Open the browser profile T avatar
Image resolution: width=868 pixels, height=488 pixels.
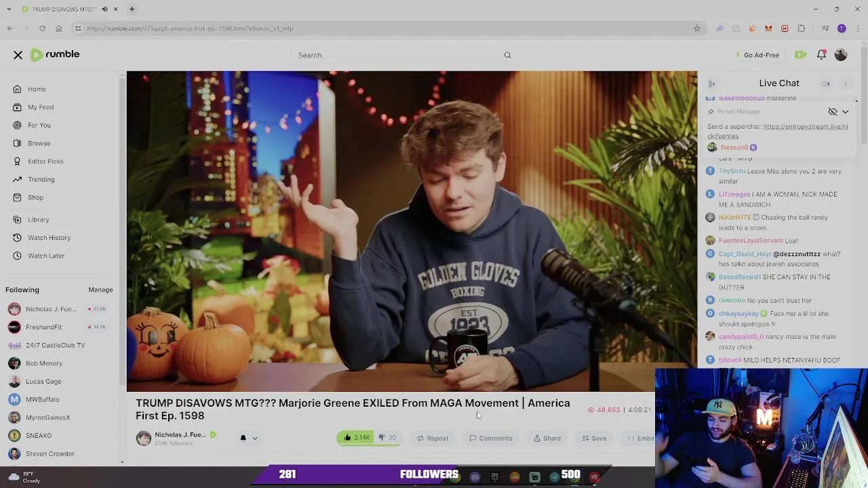842,28
